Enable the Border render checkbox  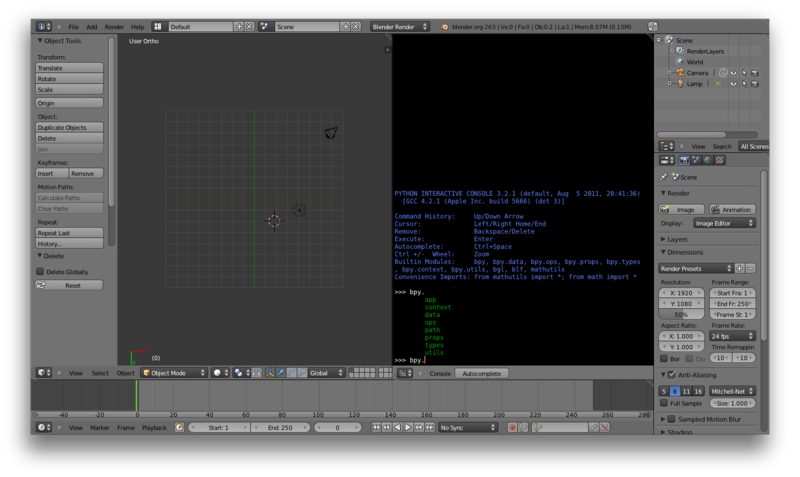(x=664, y=359)
